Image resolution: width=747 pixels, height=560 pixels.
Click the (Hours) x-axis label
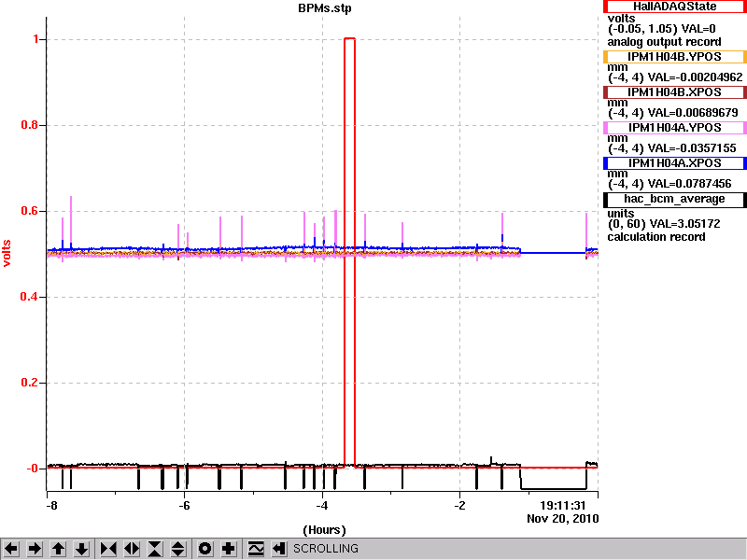point(324,529)
